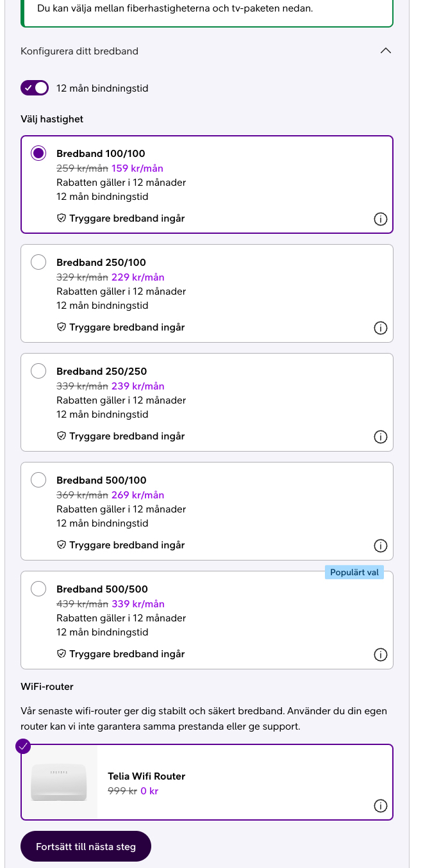Image resolution: width=423 pixels, height=868 pixels.
Task: Toggle 12 mån bindningstid switch
Action: (x=35, y=88)
